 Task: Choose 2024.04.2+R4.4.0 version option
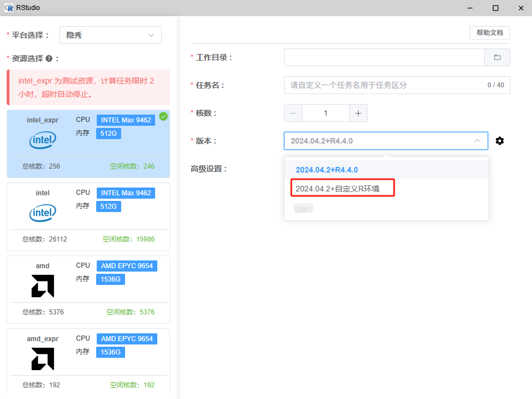point(327,170)
